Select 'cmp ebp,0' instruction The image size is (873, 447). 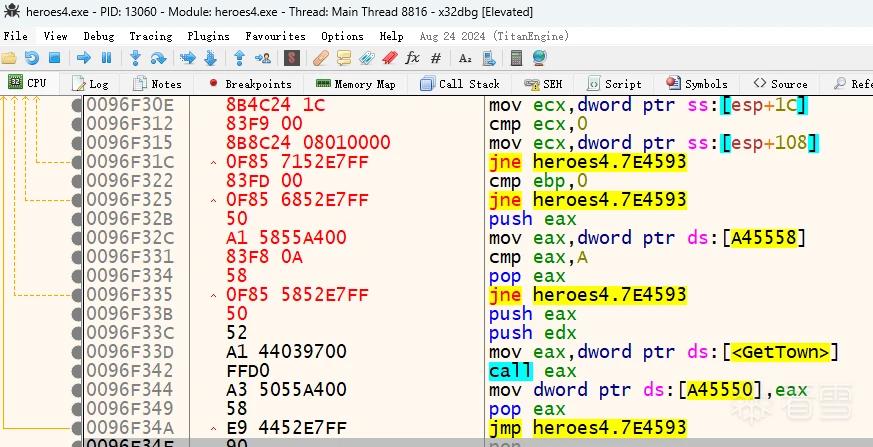coord(538,180)
